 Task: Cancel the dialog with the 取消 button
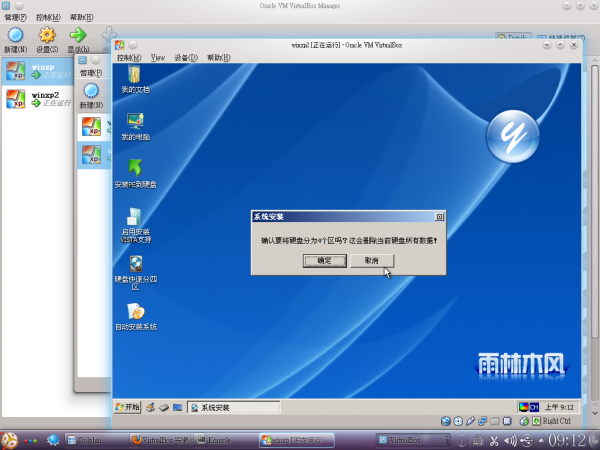point(372,261)
